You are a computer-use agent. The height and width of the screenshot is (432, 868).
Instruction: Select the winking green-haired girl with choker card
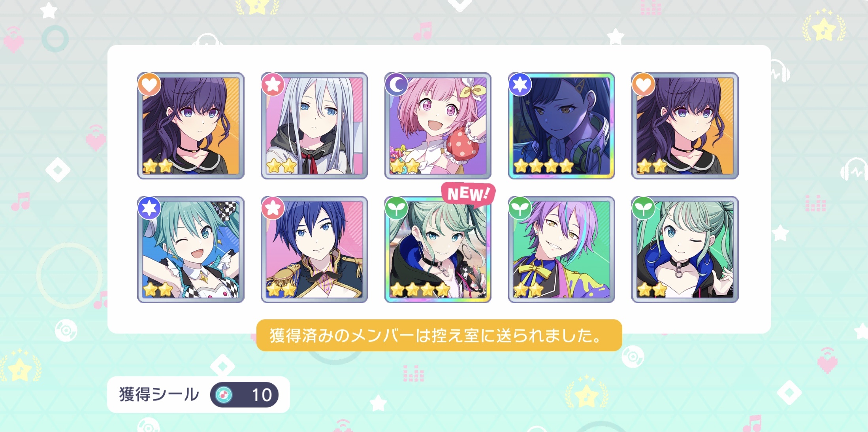[685, 249]
